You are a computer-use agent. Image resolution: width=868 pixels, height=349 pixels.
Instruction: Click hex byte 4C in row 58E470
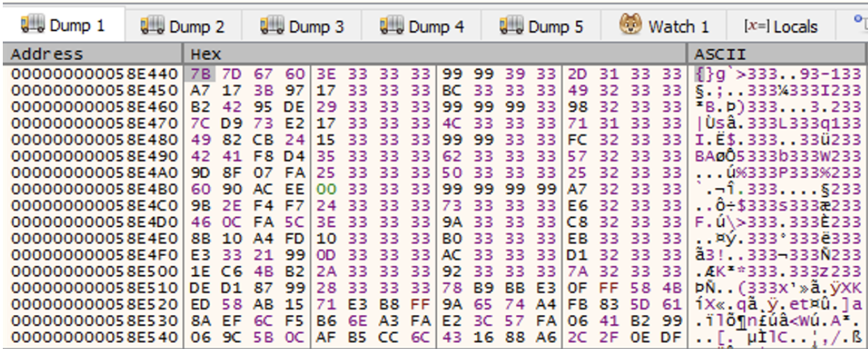(x=451, y=124)
